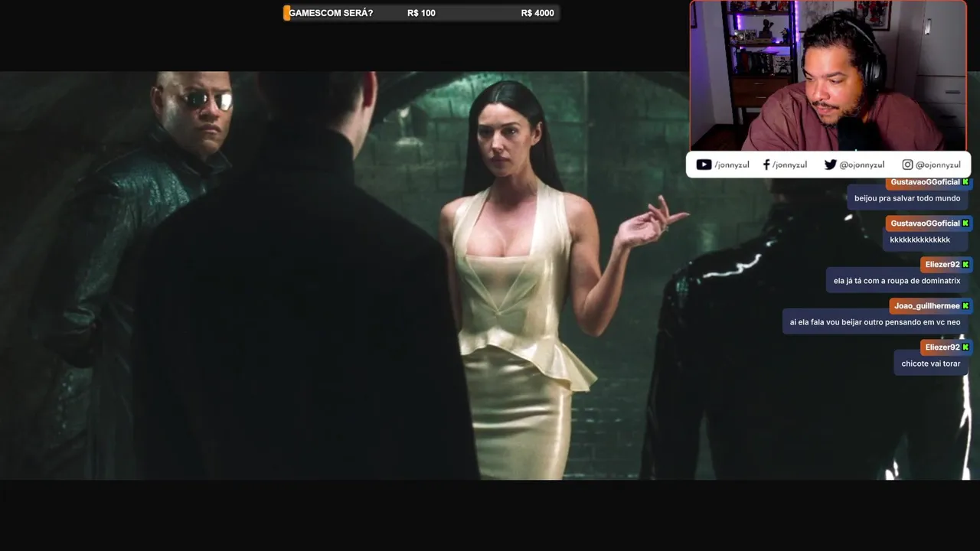Click the Instagram icon
This screenshot has height=551, width=980.
tap(907, 165)
